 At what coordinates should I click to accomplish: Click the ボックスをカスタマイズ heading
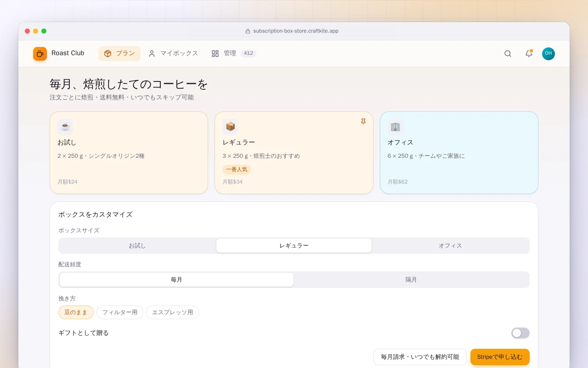[x=95, y=214]
